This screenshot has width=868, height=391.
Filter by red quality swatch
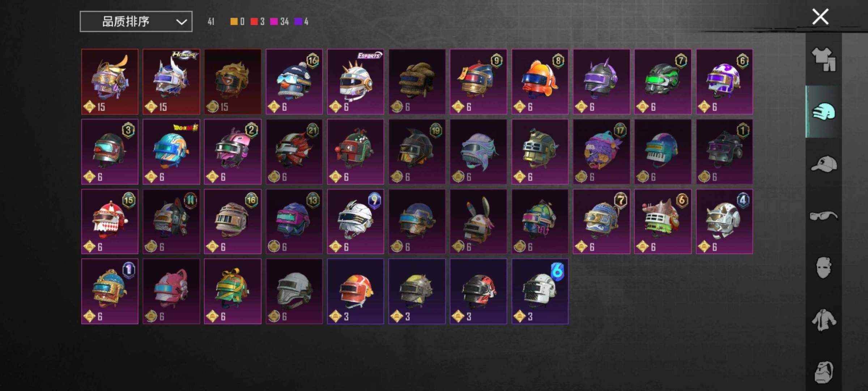[x=254, y=21]
